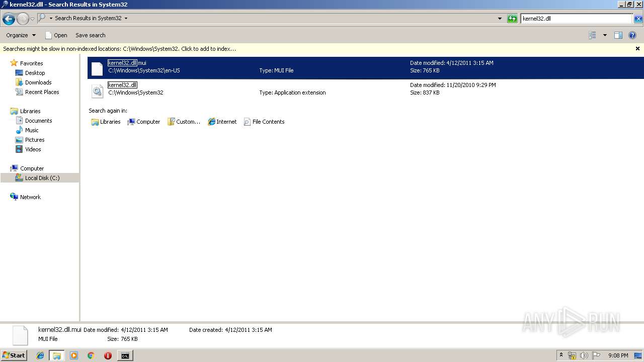644x362 pixels.
Task: Expand the Search Results in System32 dropdown
Action: point(126,18)
